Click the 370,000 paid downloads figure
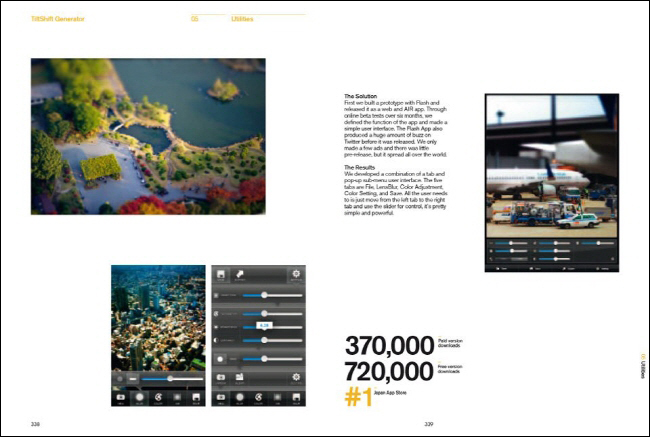Screen dimensions: 650x437 tap(389, 346)
